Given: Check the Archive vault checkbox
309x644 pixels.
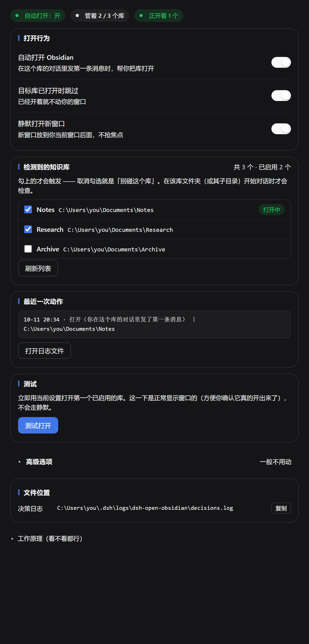Looking at the screenshot, I should pos(28,249).
